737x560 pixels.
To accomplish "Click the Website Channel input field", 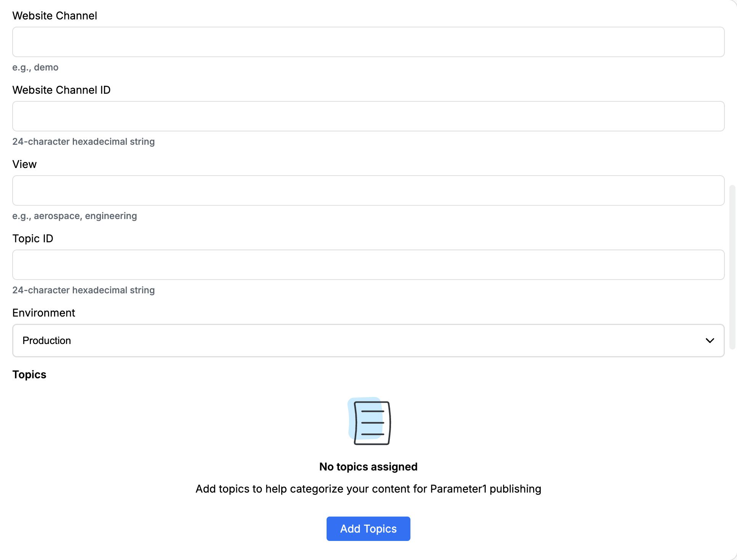I will 368,42.
